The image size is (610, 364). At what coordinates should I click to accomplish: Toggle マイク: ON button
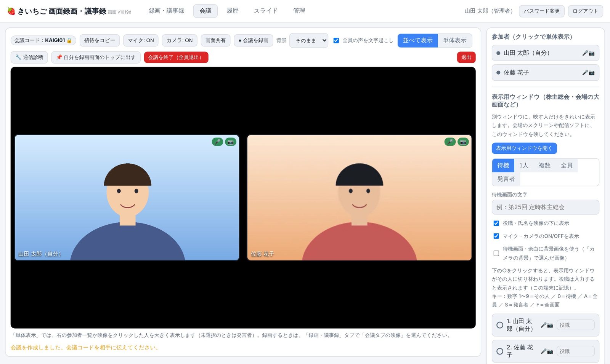point(141,40)
